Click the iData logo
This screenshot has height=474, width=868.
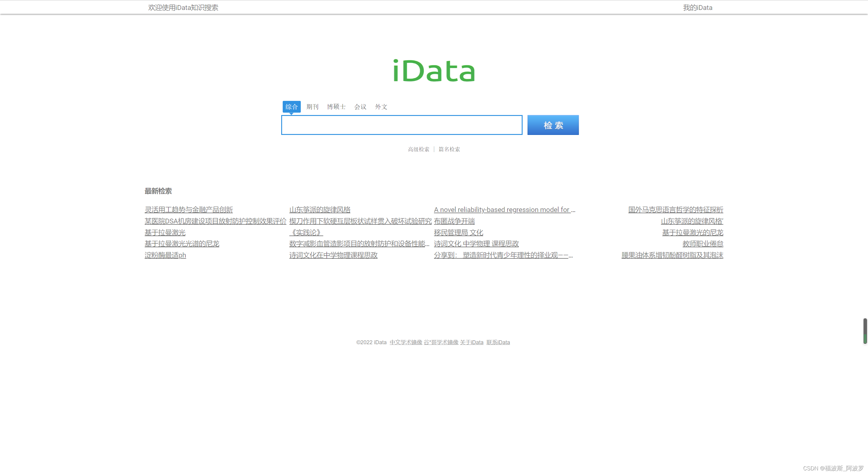coord(434,71)
